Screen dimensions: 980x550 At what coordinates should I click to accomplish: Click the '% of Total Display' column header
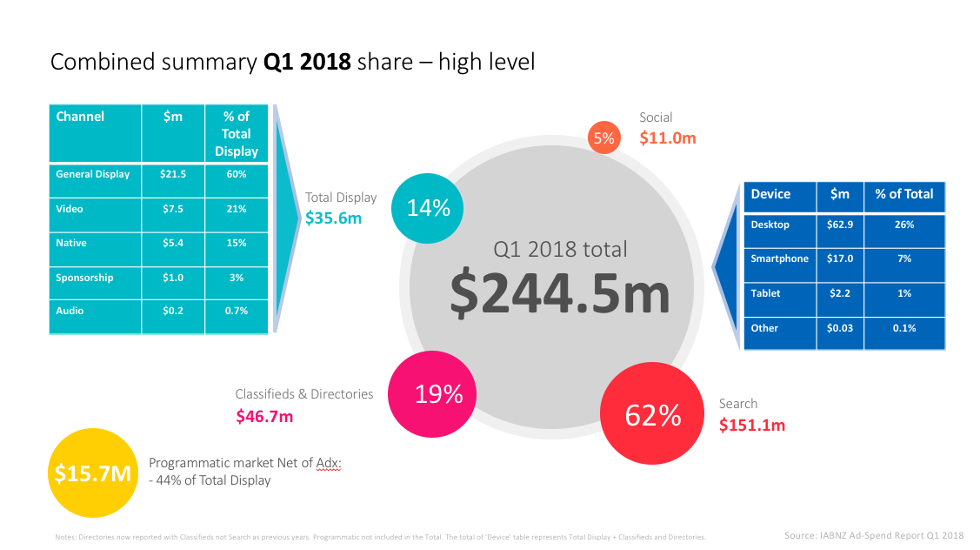point(237,133)
